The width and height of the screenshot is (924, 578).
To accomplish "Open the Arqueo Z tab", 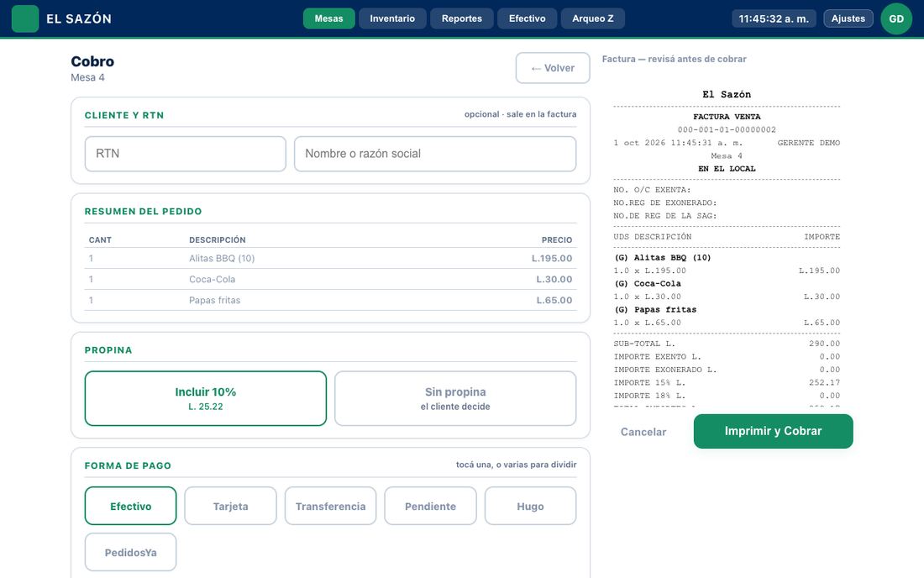I will pyautogui.click(x=593, y=18).
